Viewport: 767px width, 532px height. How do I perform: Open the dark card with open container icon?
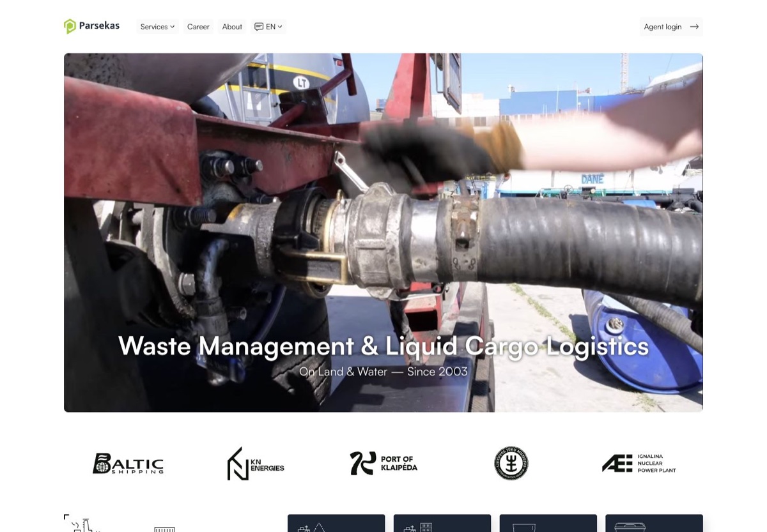point(548,523)
